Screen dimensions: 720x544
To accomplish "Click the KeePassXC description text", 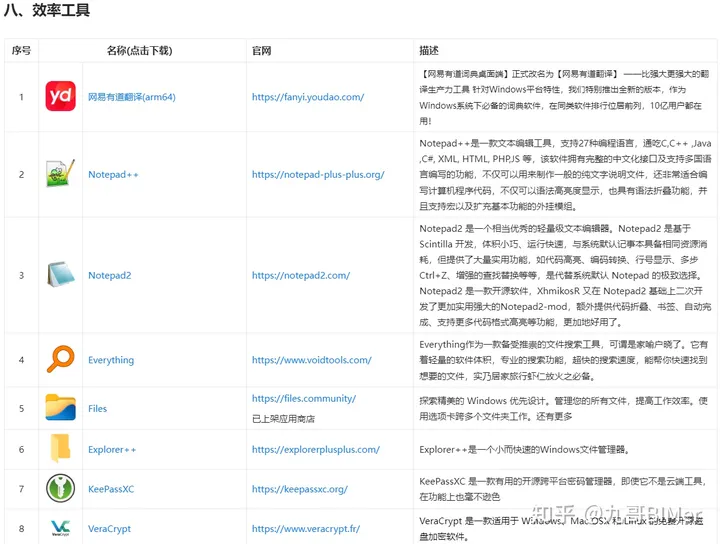I will point(561,489).
